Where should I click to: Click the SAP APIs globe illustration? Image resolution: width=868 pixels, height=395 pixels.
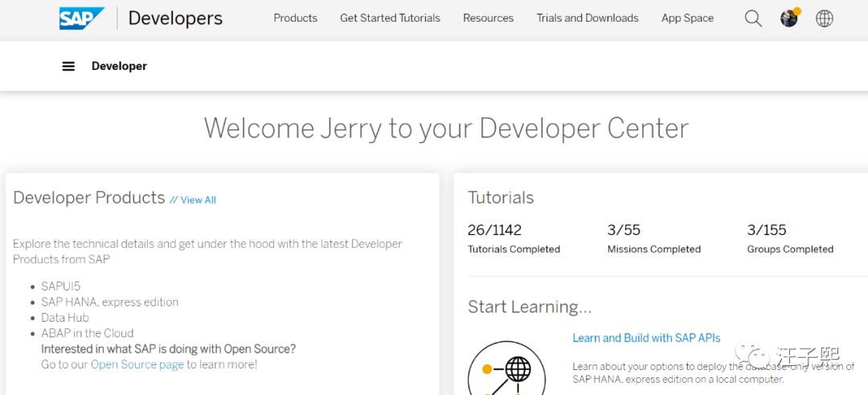(506, 368)
